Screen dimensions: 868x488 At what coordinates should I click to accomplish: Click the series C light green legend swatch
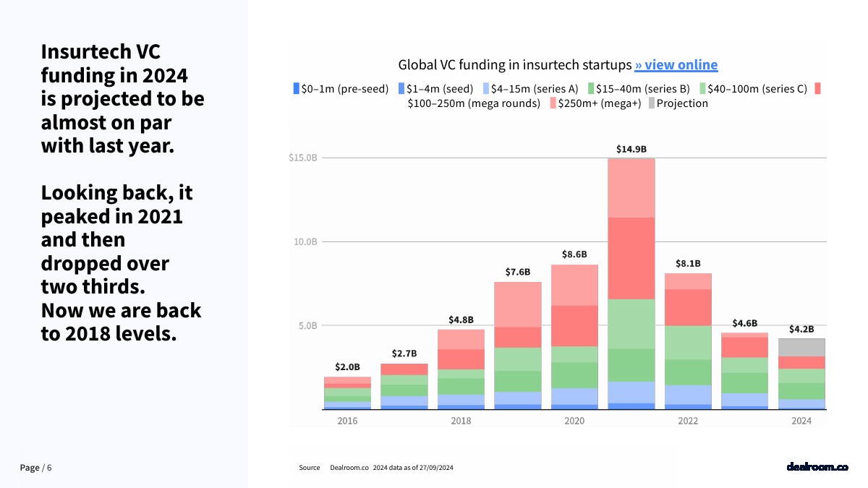click(702, 89)
